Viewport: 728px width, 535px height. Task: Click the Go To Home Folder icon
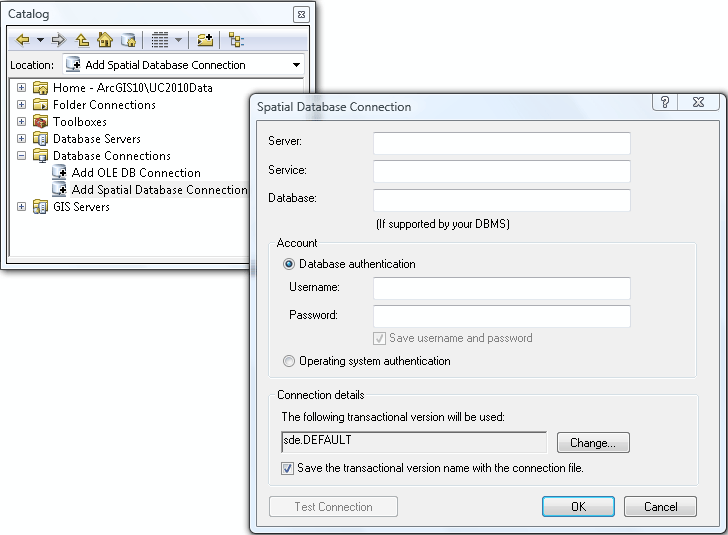pos(105,40)
